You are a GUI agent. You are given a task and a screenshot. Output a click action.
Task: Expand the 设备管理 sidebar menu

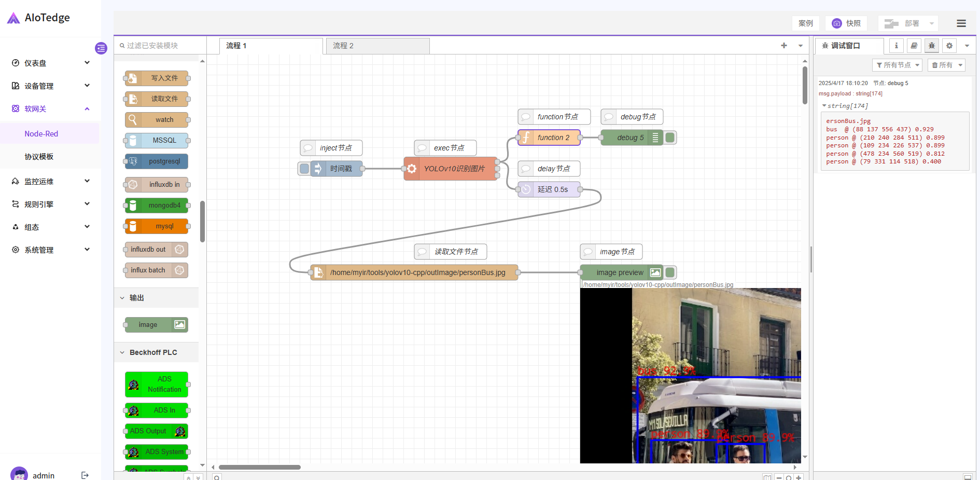50,86
